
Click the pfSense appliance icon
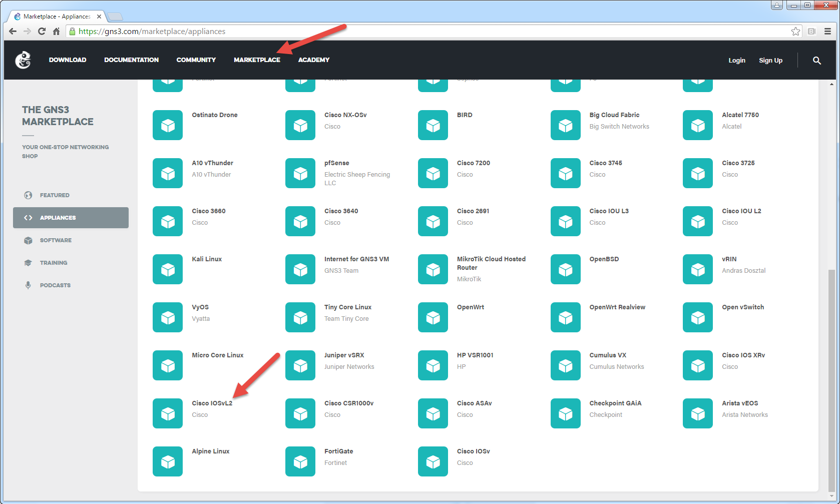300,173
